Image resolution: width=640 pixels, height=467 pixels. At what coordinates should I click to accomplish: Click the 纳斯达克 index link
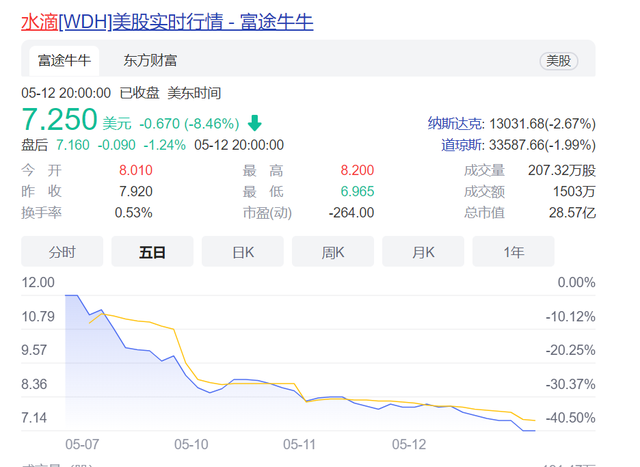click(455, 123)
